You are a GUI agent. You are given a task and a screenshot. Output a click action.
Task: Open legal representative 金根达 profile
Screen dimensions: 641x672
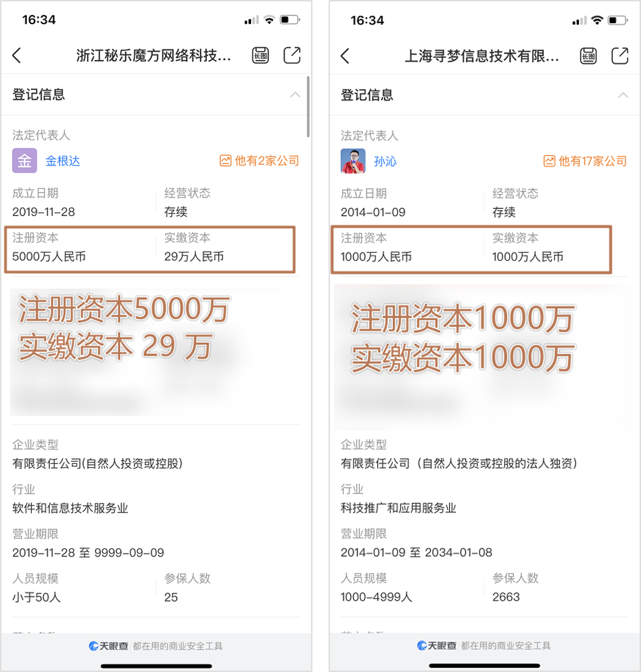(62, 161)
